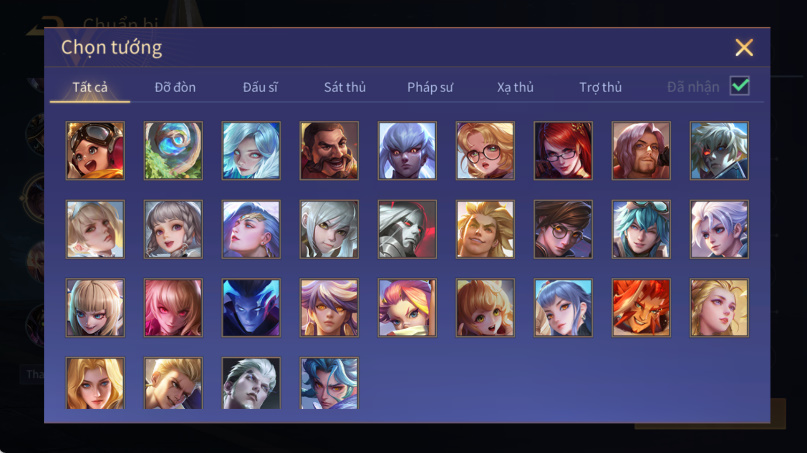Image resolution: width=807 pixels, height=453 pixels.
Task: Pick the fiery orange-maned beast hero
Action: [641, 308]
